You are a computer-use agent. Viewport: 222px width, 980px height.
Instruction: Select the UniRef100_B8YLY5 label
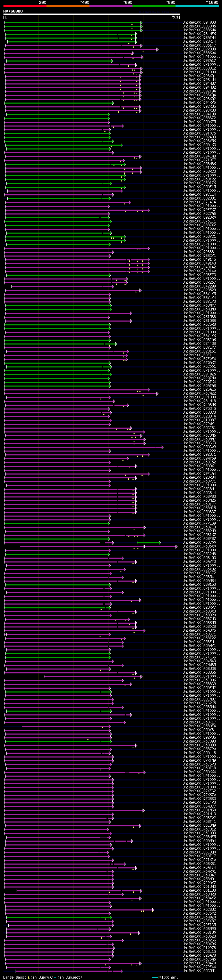click(199, 294)
